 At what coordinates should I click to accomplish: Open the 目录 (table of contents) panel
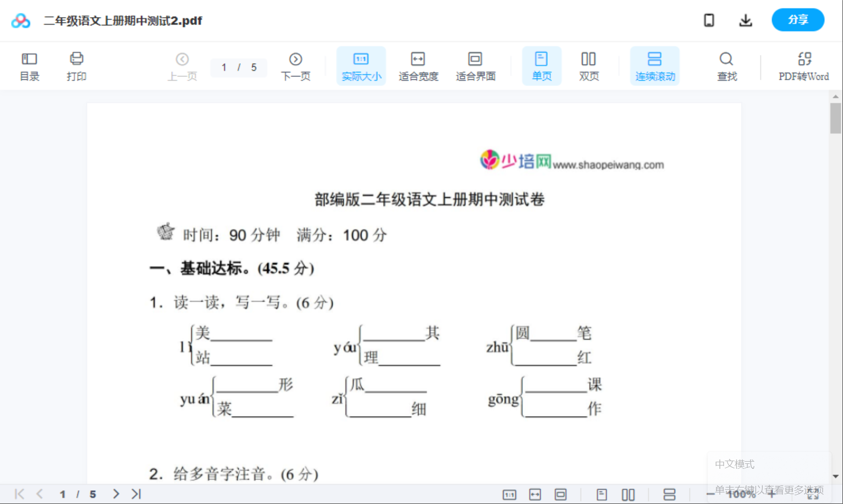(29, 65)
